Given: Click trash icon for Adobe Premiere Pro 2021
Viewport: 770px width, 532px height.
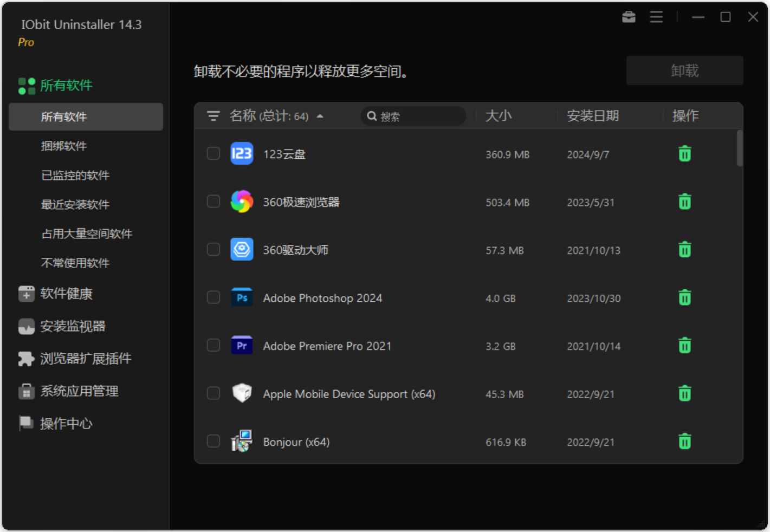Looking at the screenshot, I should tap(685, 346).
